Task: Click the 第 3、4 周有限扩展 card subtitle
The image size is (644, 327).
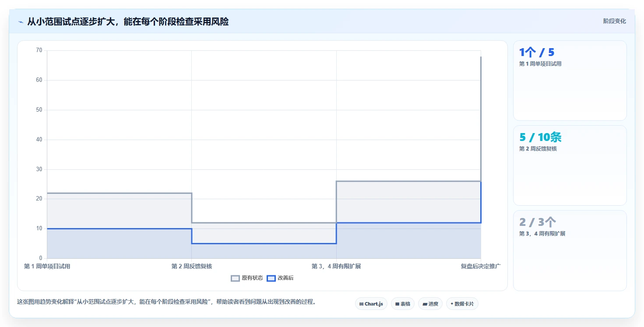Action: (542, 234)
